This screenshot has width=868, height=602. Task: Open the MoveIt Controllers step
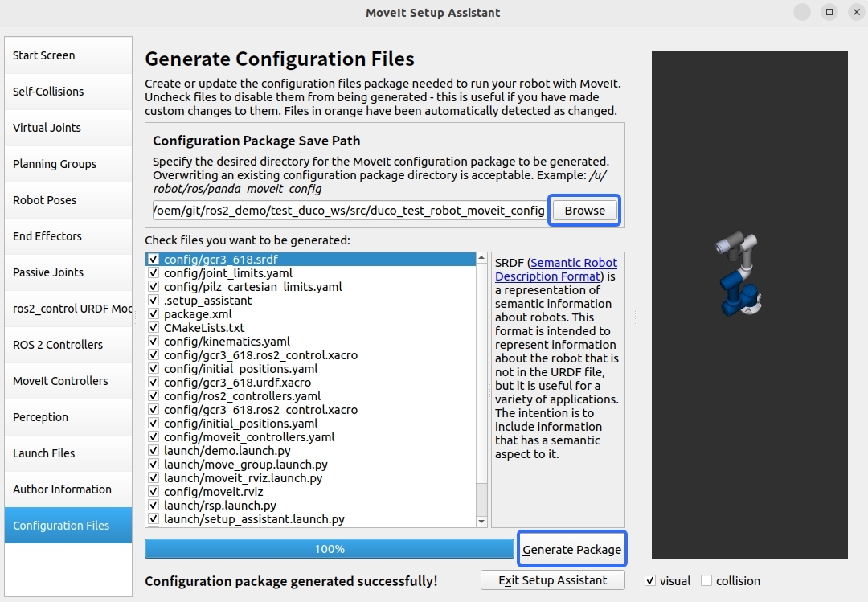pos(68,381)
